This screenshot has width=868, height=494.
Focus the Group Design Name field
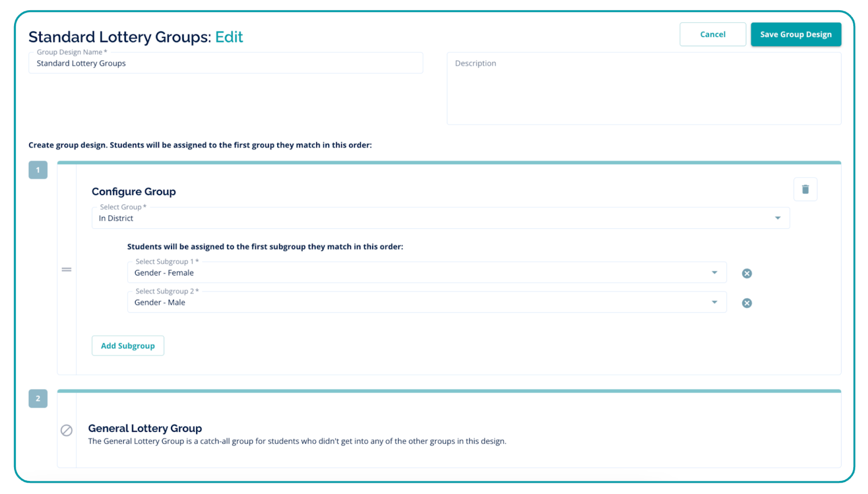(x=225, y=63)
